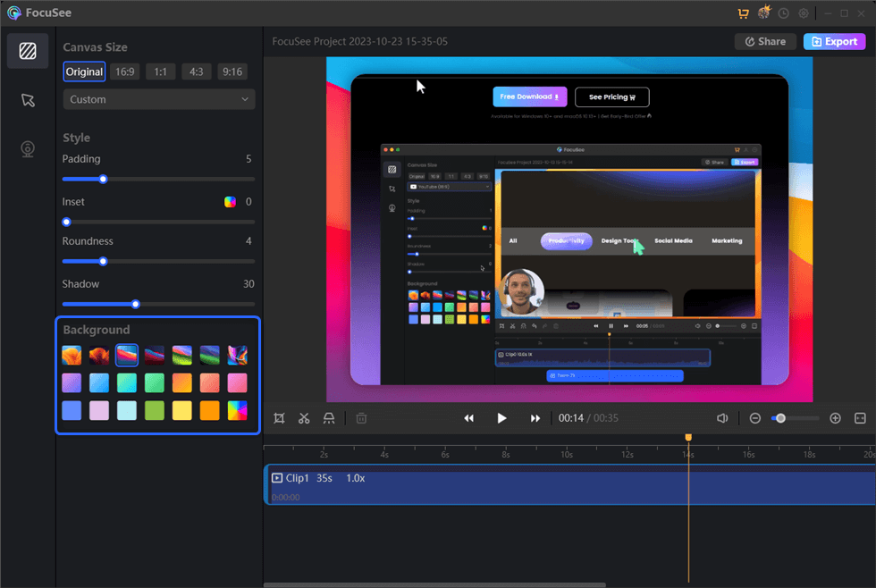This screenshot has width=876, height=588.
Task: Open the shopping cart purchase icon
Action: [x=743, y=13]
